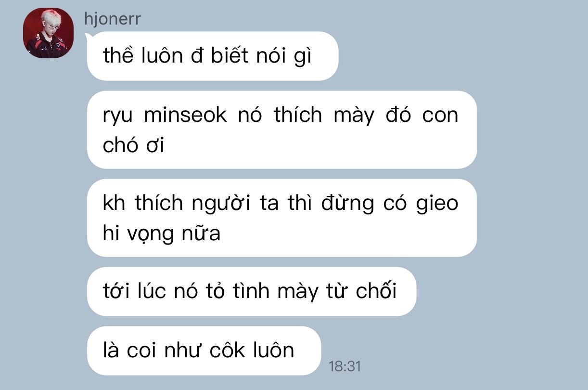Select the message starting "kh thích người ta"
Screen dimensions: 588x390
(282, 218)
